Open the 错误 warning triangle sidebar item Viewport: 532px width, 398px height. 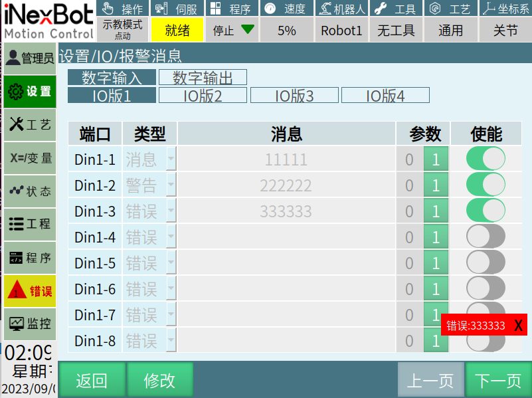click(29, 290)
